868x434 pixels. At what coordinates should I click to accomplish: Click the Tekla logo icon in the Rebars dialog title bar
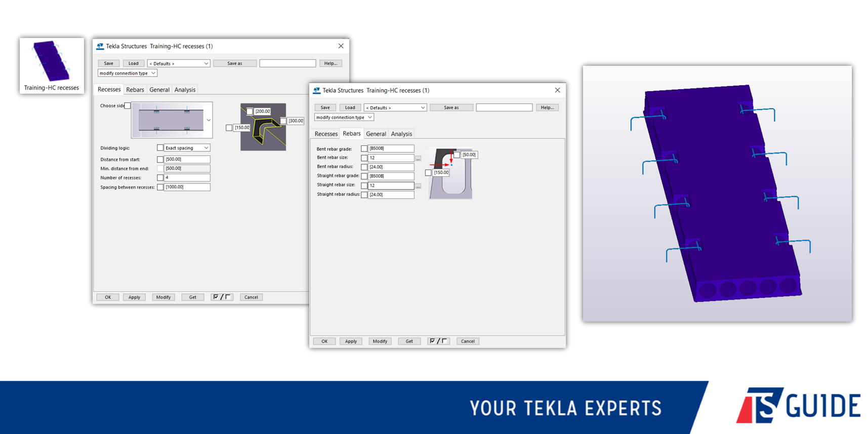[x=317, y=90]
